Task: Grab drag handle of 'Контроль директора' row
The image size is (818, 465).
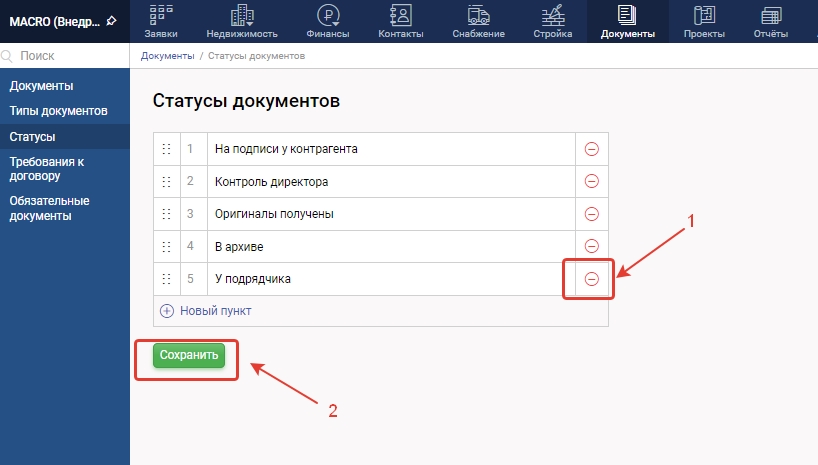Action: coord(167,182)
